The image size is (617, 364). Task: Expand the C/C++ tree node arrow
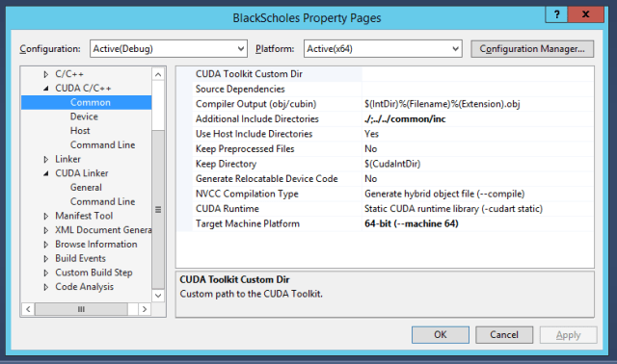(46, 74)
